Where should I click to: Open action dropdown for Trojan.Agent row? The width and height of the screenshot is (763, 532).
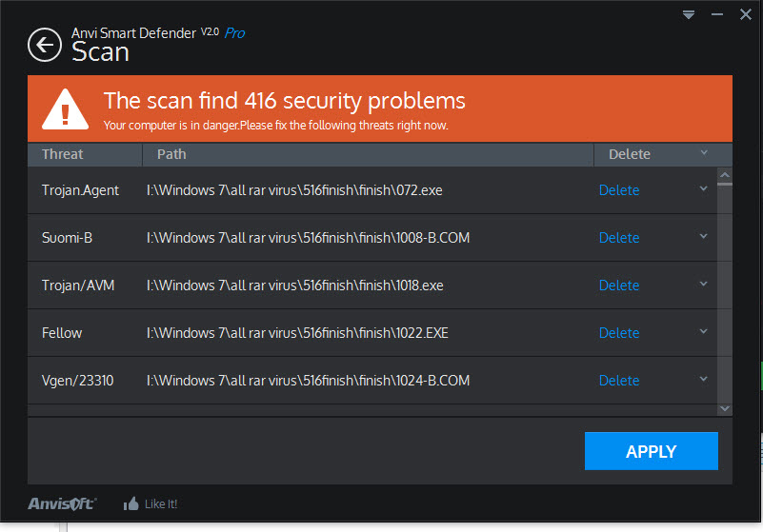pos(704,189)
